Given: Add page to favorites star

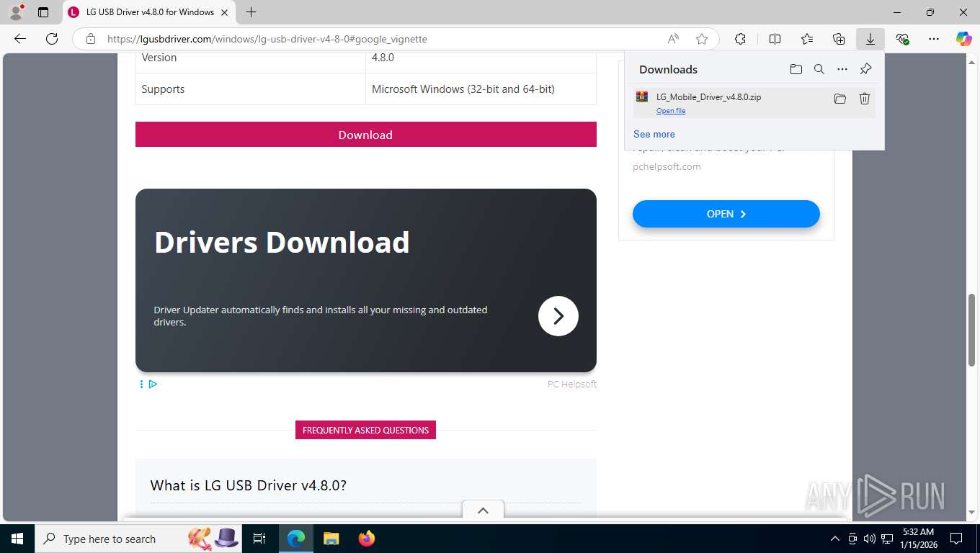Looking at the screenshot, I should (x=702, y=39).
